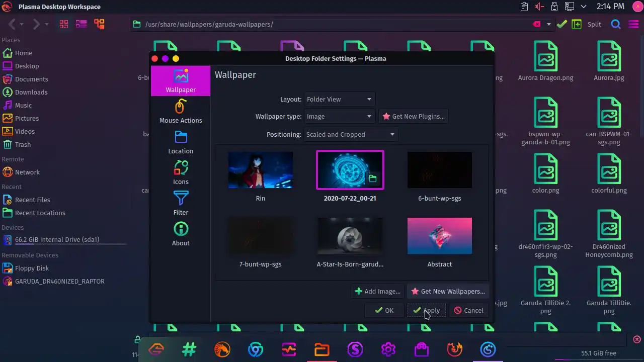Image resolution: width=644 pixels, height=362 pixels.
Task: Open Garuda dragon app in dock
Action: click(222, 349)
